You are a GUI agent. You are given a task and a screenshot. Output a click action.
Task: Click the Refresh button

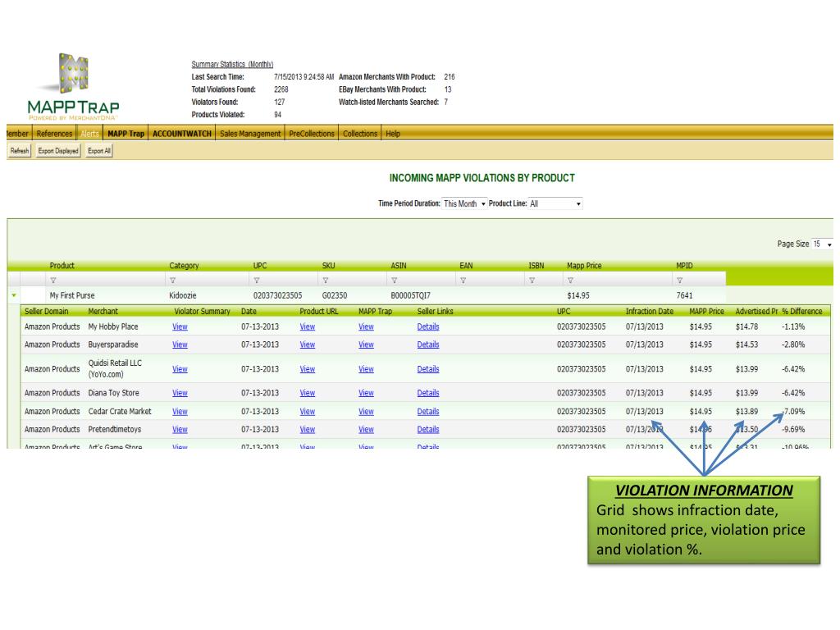(x=20, y=151)
